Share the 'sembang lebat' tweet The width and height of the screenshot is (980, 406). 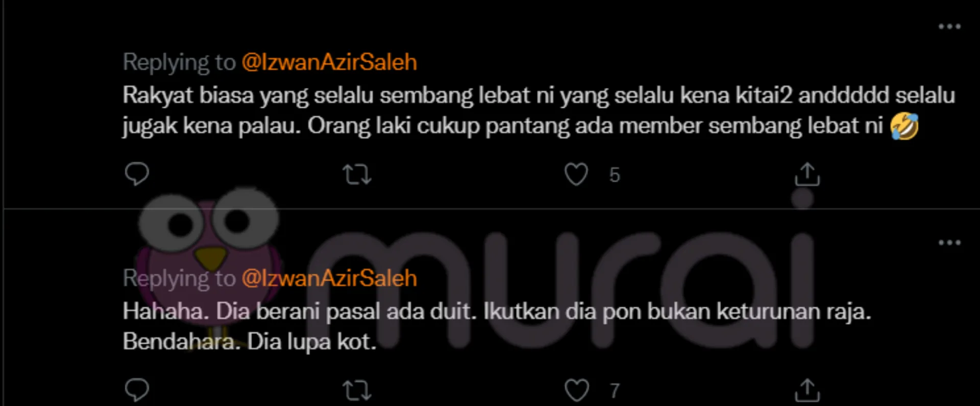(x=807, y=174)
